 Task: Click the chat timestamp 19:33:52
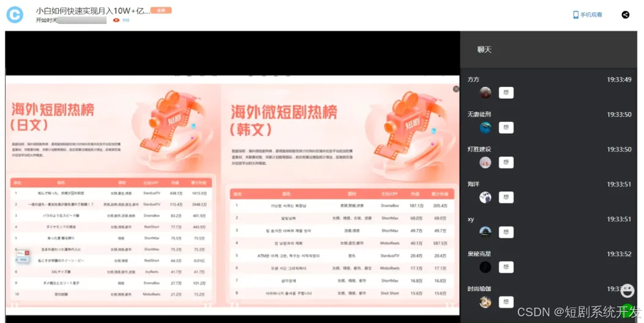pyautogui.click(x=619, y=254)
